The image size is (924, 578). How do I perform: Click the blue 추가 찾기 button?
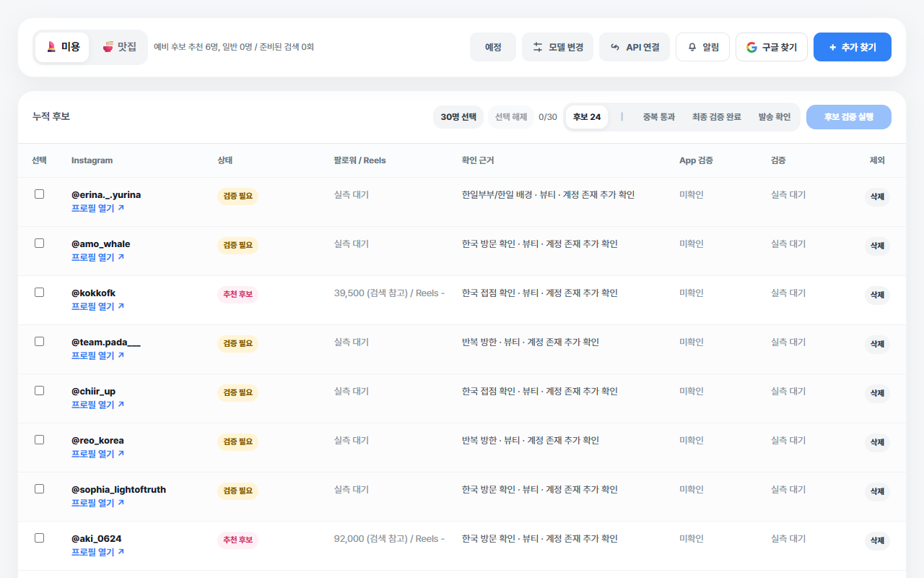pyautogui.click(x=853, y=47)
